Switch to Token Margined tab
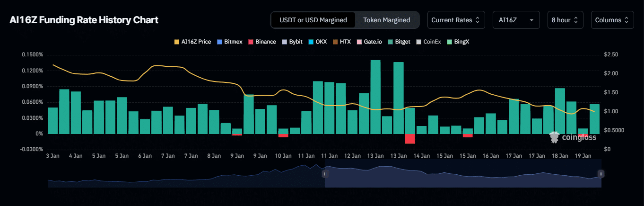This screenshot has width=644, height=206. point(386,20)
